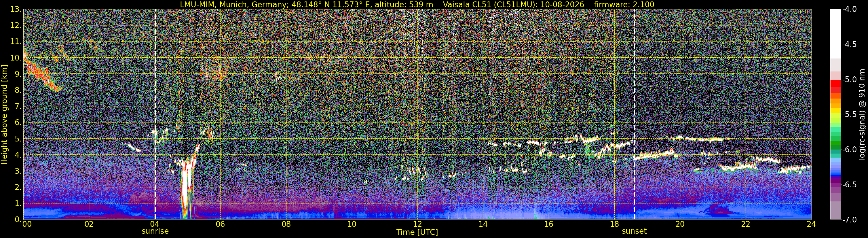The height and width of the screenshot is (238, 868).
Task: Click the "sunset" label below the axis
Action: pos(634,231)
